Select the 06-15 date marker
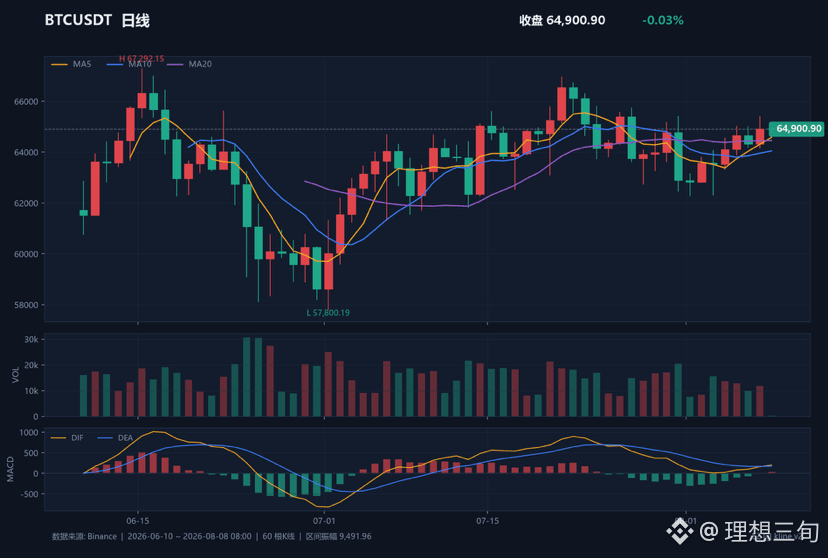The width and height of the screenshot is (828, 558). [138, 521]
